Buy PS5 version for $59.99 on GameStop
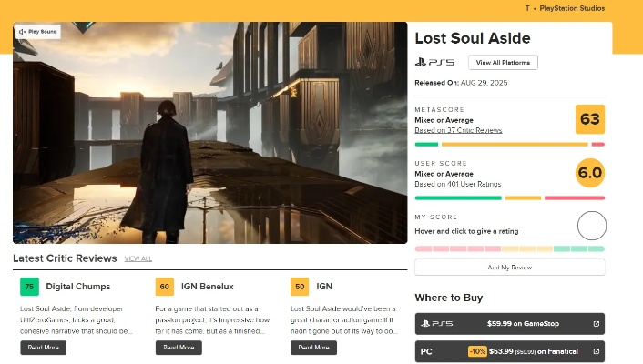The height and width of the screenshot is (364, 643). click(509, 324)
